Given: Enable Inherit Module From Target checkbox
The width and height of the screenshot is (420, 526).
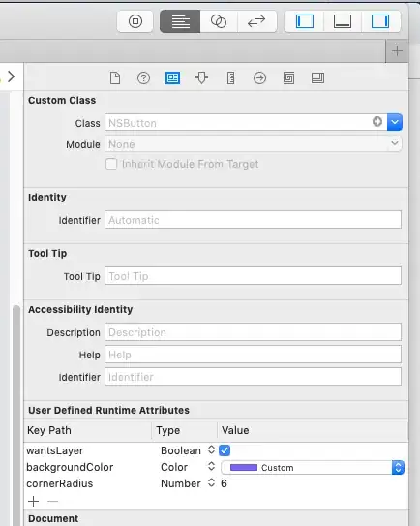Looking at the screenshot, I should (x=111, y=164).
